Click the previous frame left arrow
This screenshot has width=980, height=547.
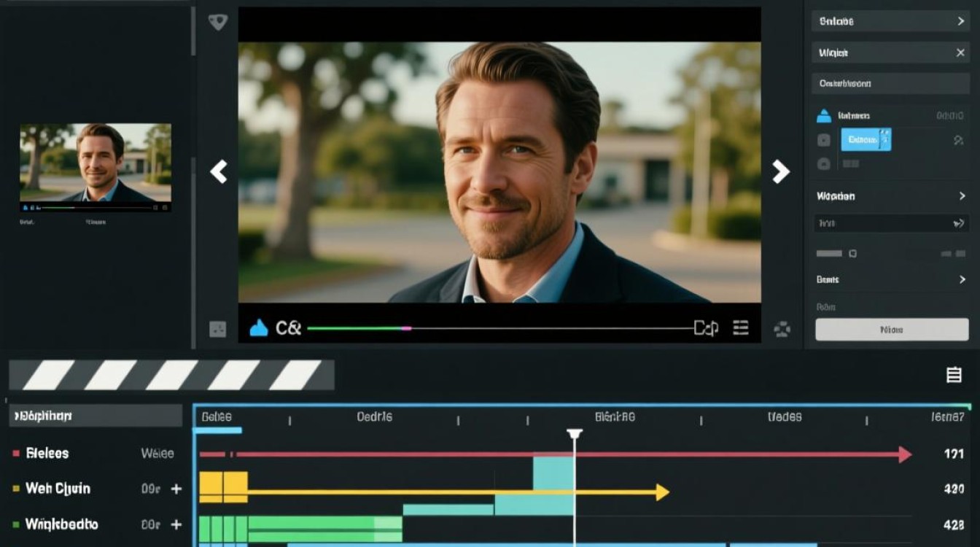coord(219,171)
